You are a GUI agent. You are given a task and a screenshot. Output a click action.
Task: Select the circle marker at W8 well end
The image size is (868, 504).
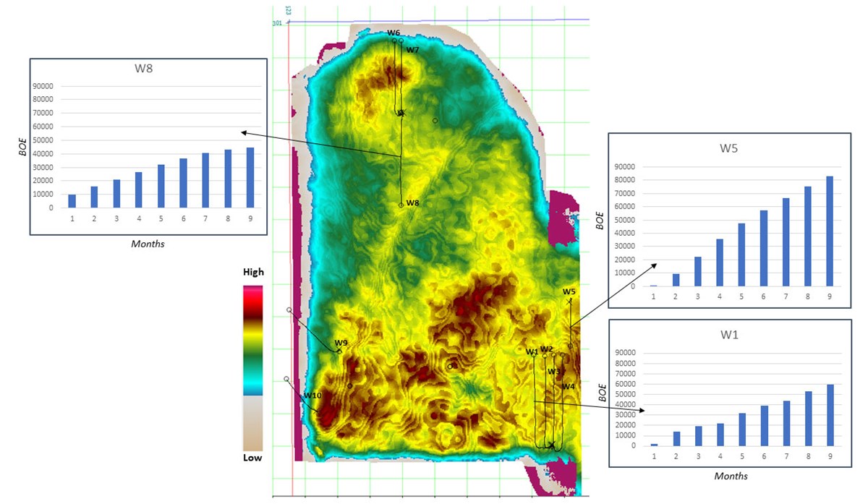point(401,205)
